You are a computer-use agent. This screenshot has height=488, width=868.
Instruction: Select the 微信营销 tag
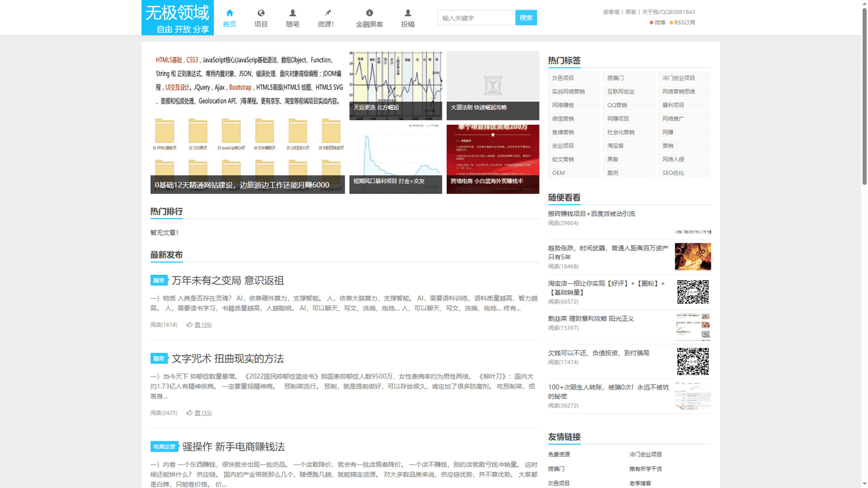click(574, 119)
